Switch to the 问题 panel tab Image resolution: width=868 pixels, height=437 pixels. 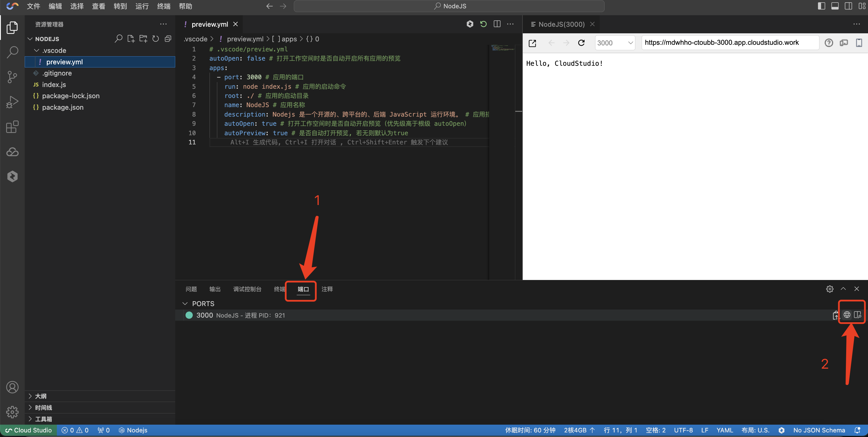[191, 289]
